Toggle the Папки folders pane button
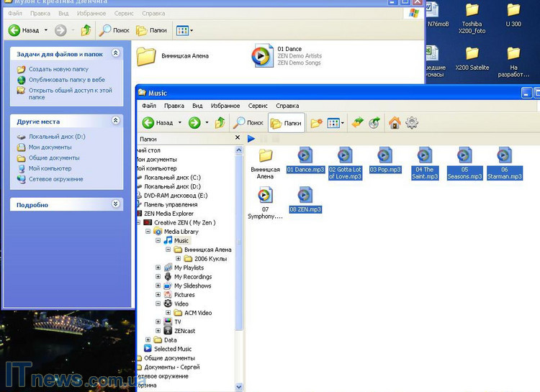Image resolution: width=540 pixels, height=392 pixels. pos(286,123)
